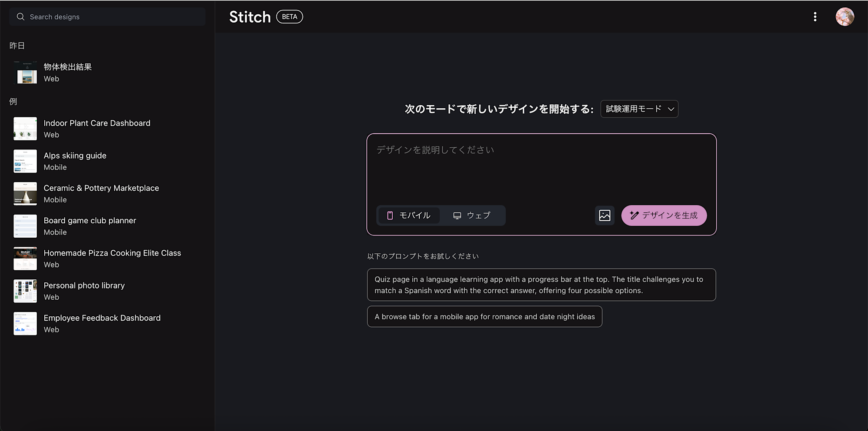Open Employee Feedback Dashboard example
Viewport: 868px width, 431px height.
coord(107,324)
